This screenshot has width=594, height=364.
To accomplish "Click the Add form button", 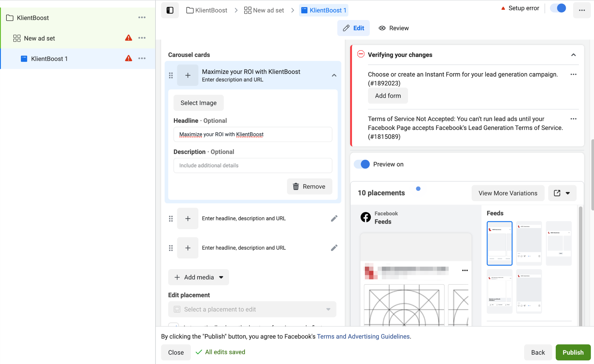I will coord(388,96).
